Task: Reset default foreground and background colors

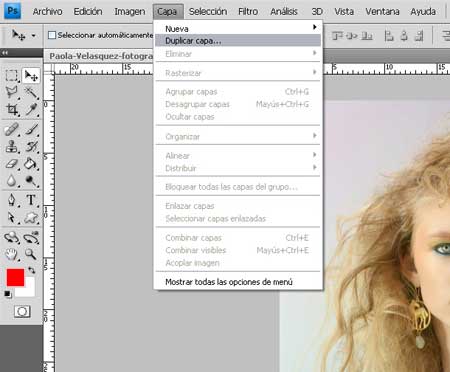Action: [x=8, y=294]
